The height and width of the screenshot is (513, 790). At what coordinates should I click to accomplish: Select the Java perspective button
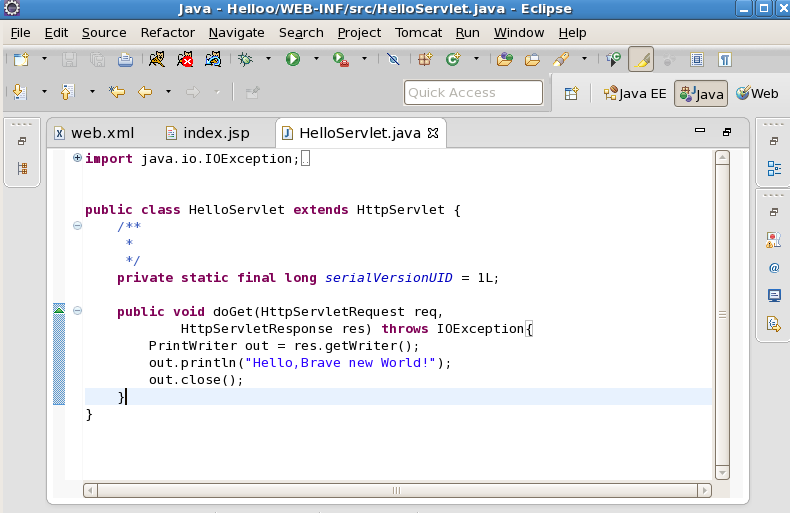[x=701, y=93]
